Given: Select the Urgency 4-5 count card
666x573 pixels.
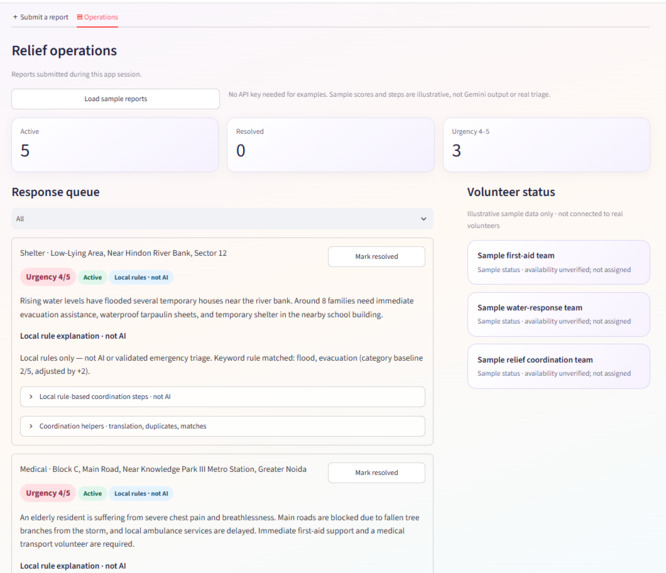Looking at the screenshot, I should pos(547,145).
